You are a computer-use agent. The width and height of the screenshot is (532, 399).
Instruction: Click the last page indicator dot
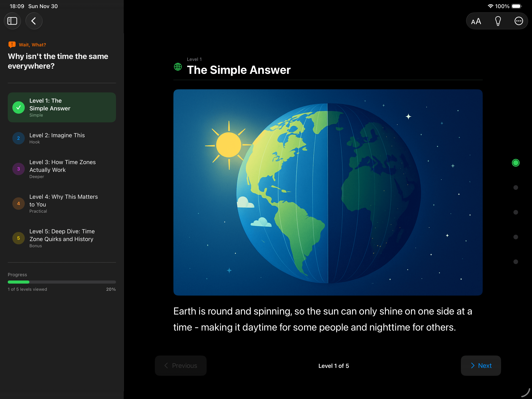pos(516,262)
